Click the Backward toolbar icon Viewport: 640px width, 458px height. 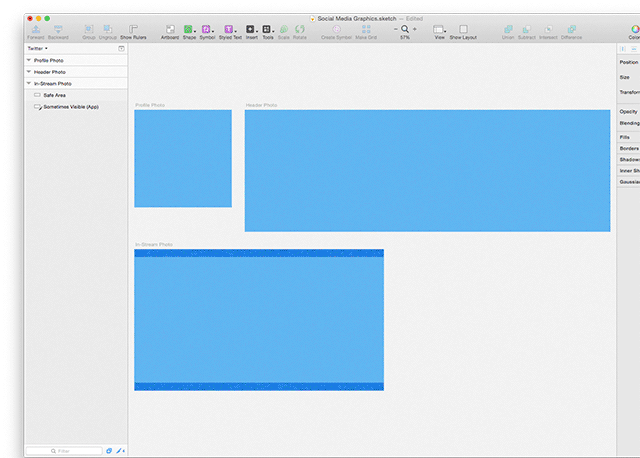58,29
